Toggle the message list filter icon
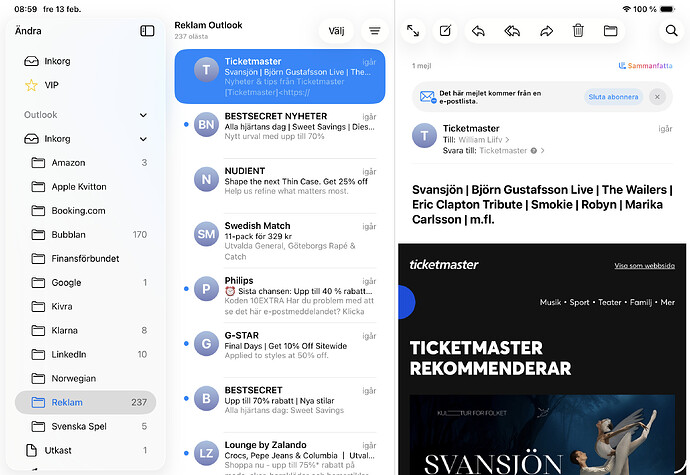The width and height of the screenshot is (690, 475). (x=374, y=31)
